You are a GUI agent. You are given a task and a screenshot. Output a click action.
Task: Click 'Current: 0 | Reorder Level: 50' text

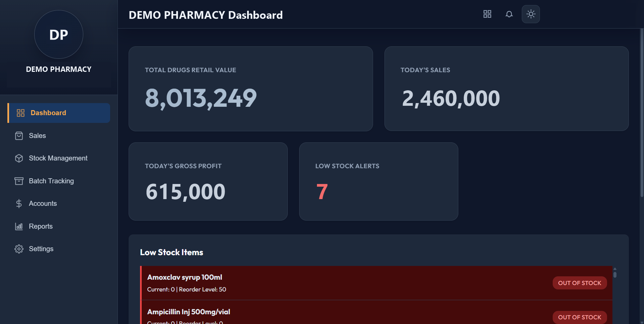pyautogui.click(x=187, y=289)
